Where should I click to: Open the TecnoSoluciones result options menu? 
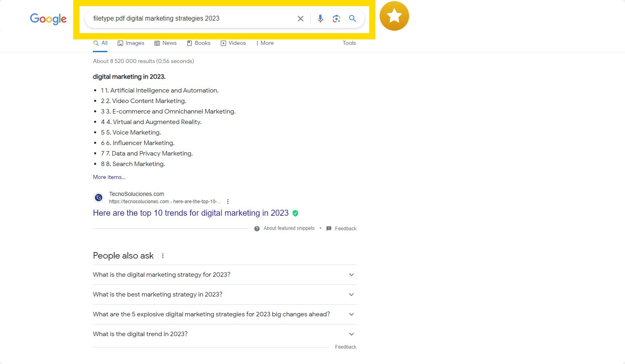click(x=228, y=202)
